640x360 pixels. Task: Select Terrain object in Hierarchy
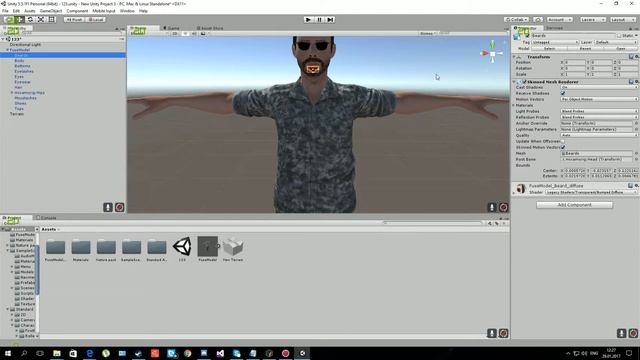[17, 114]
